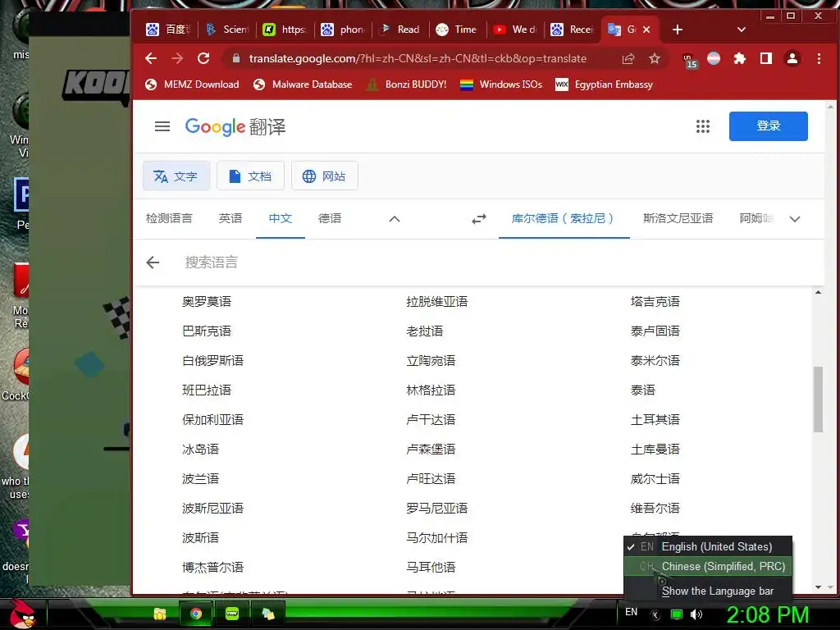The width and height of the screenshot is (840, 630).
Task: Click back arrow beside language search
Action: [153, 262]
